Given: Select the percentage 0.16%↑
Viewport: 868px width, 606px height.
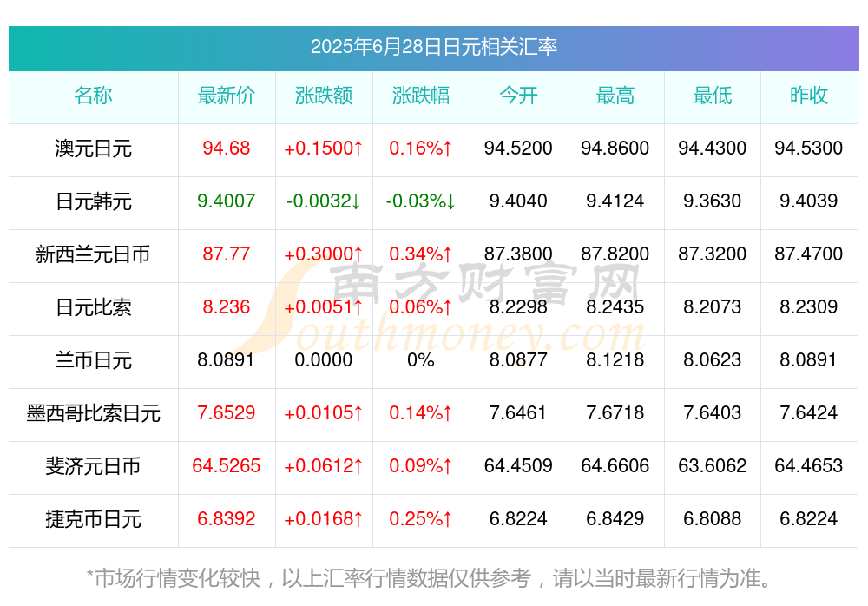Looking at the screenshot, I should point(421,148).
